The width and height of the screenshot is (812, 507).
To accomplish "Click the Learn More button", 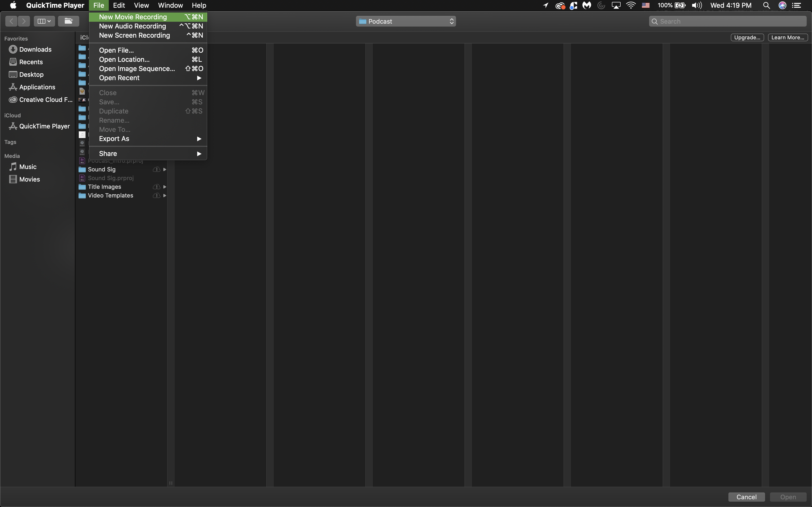I will (788, 37).
